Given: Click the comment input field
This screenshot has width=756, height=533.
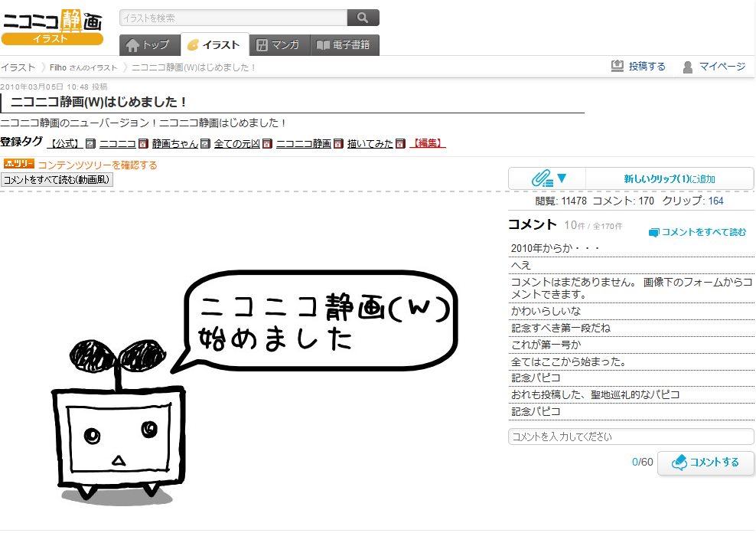Looking at the screenshot, I should (x=631, y=437).
